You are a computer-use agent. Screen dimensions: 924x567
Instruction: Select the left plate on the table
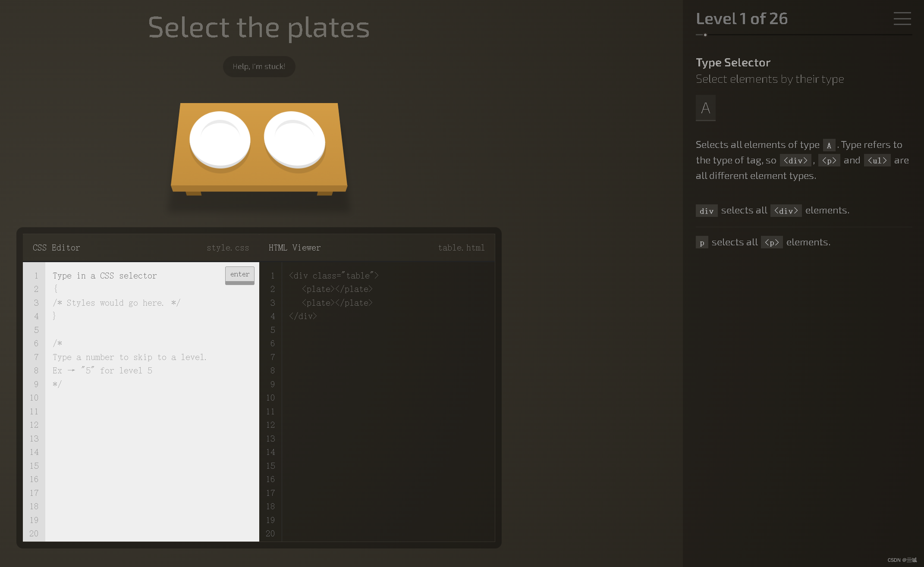point(220,140)
